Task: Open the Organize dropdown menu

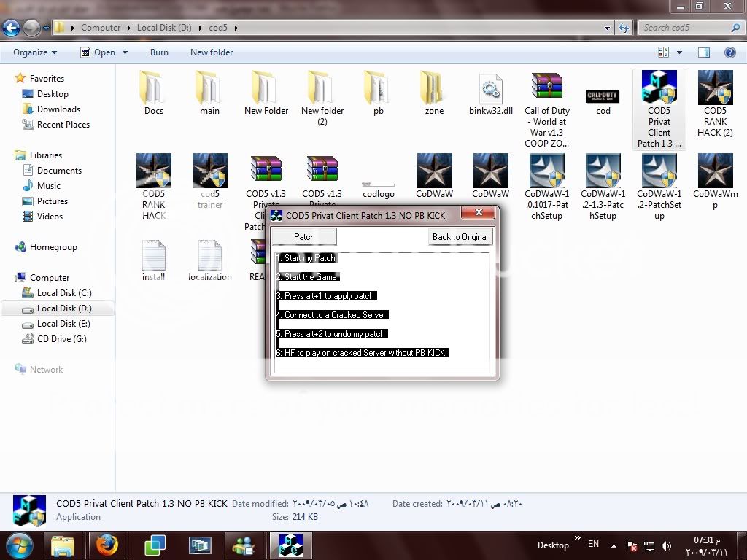Action: pos(35,52)
